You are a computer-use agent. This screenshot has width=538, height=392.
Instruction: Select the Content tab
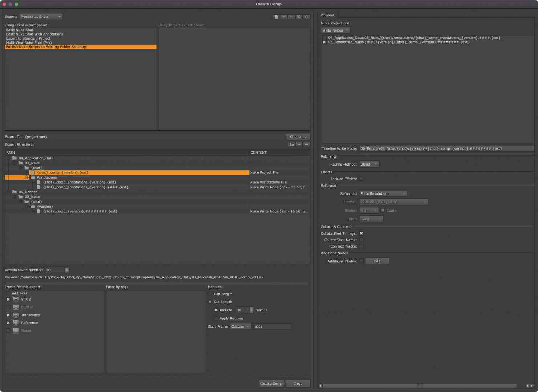(328, 15)
